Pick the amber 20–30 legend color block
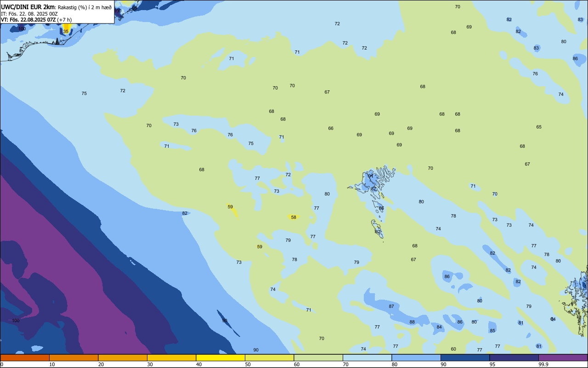 [123, 357]
